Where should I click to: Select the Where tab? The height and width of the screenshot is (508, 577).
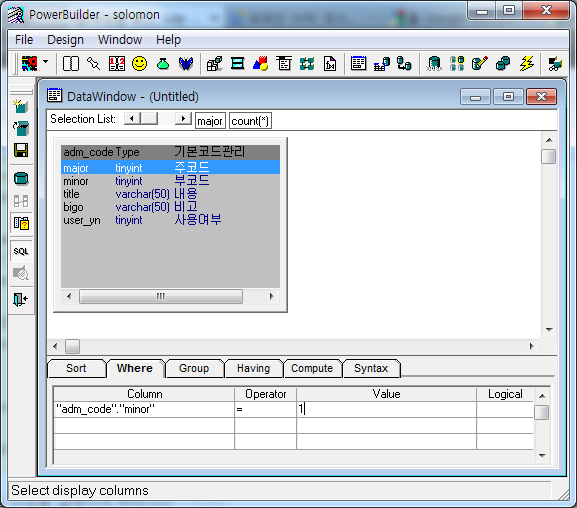(x=135, y=368)
